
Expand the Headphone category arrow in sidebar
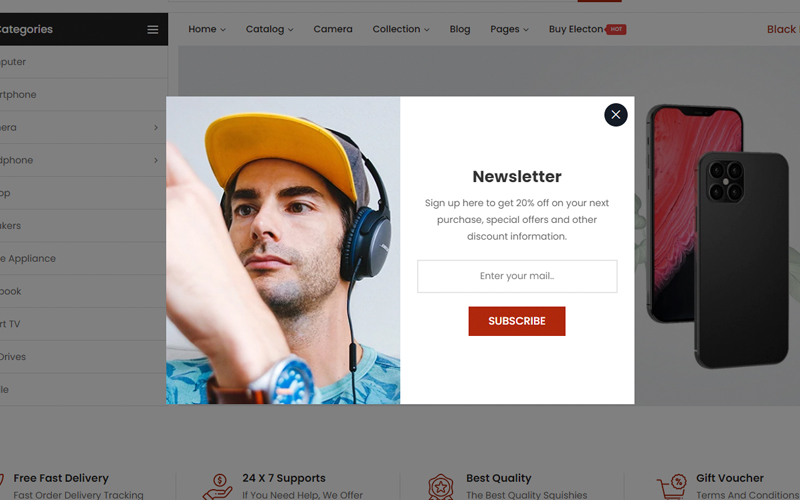coord(156,160)
